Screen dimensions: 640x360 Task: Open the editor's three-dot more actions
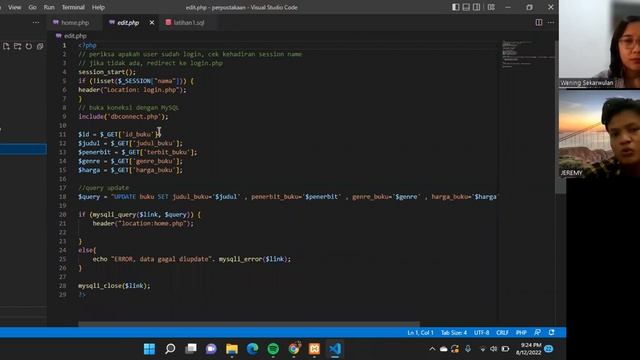pyautogui.click(x=551, y=22)
